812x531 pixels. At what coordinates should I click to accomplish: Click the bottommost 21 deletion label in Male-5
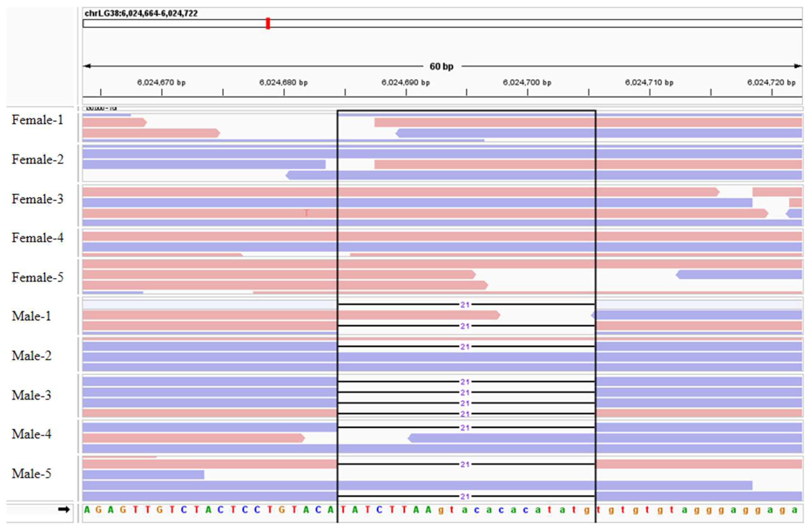[x=465, y=497]
